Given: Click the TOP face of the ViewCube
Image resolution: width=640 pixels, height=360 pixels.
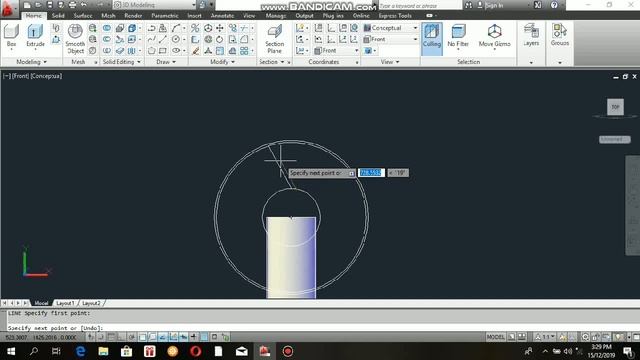Looking at the screenshot, I should 615,107.
